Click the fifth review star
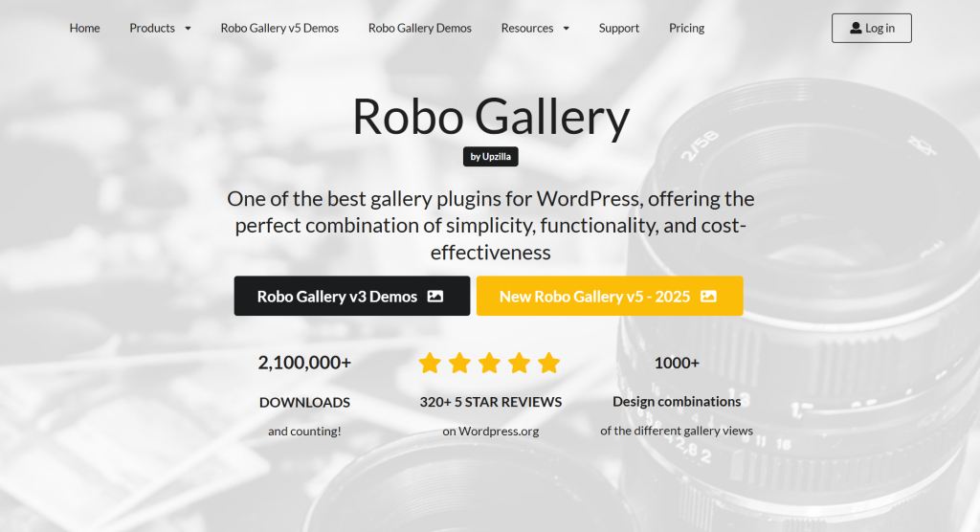Image resolution: width=980 pixels, height=532 pixels. point(548,363)
